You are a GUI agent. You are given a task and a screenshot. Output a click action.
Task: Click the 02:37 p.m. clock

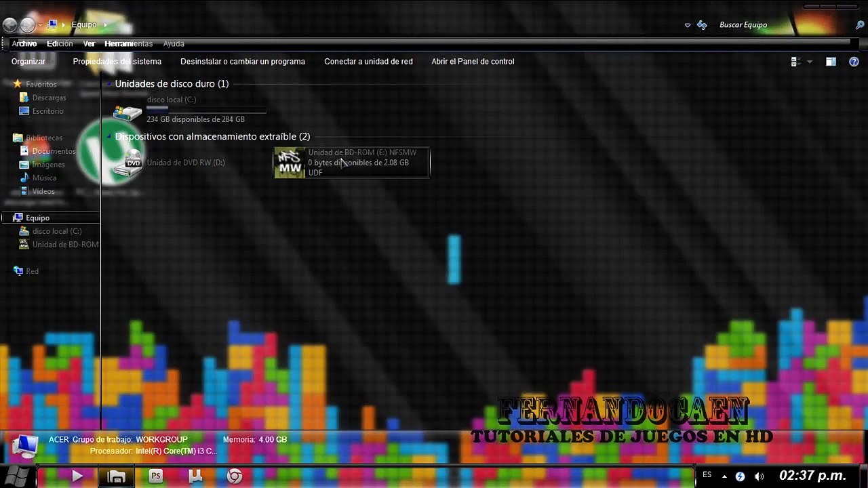click(812, 476)
